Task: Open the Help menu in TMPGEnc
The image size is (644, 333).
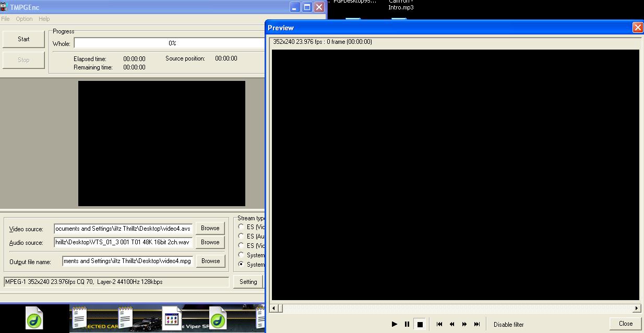Action: pos(44,19)
